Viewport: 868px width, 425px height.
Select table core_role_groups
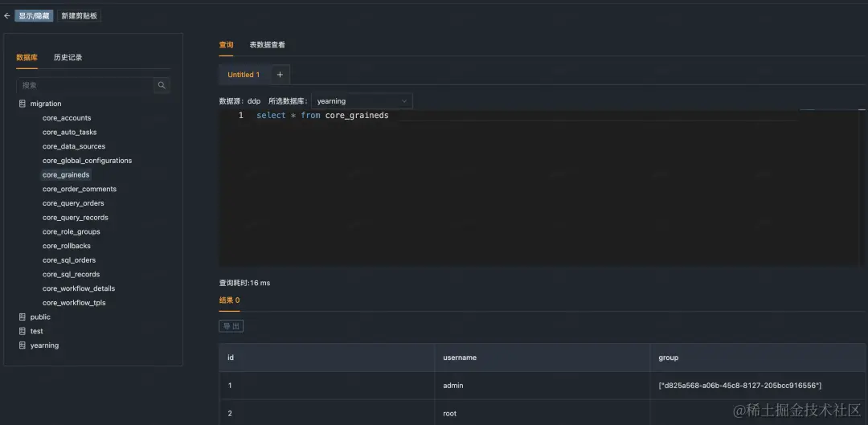coord(72,232)
